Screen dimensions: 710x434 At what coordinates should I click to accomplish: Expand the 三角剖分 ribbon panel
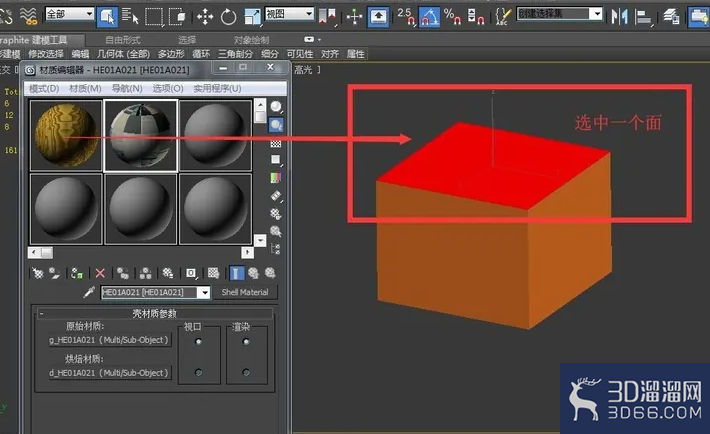235,54
